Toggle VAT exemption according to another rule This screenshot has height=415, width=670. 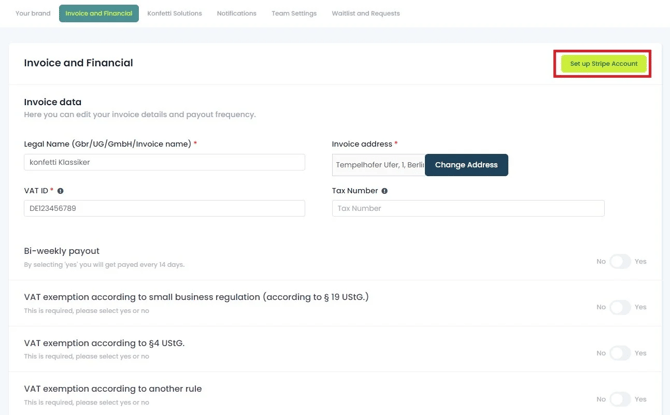click(x=620, y=399)
